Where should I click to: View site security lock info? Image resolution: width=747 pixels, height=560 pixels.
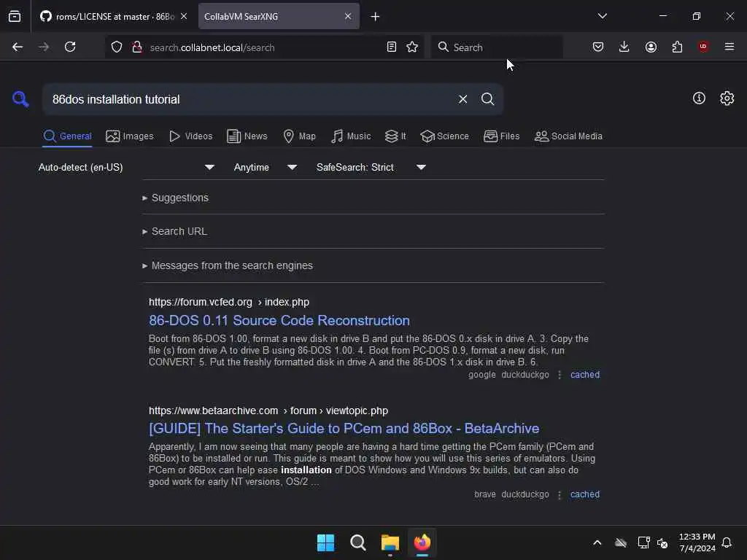(x=136, y=47)
